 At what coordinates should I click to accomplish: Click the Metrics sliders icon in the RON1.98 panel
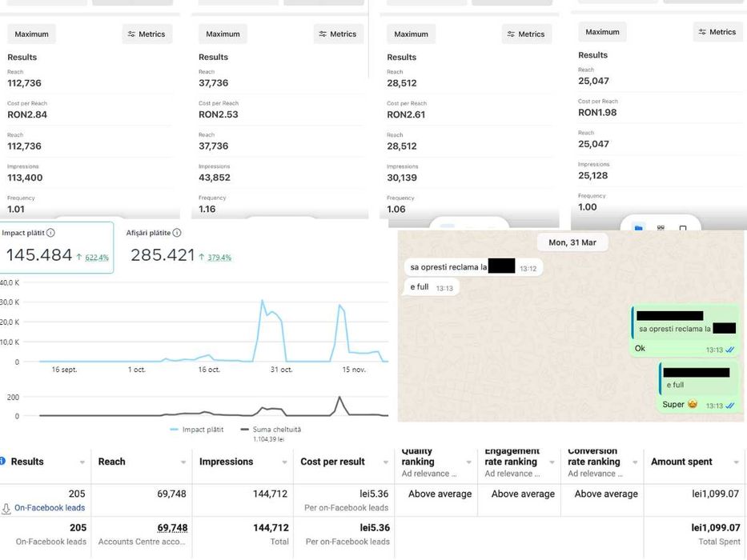coord(702,32)
